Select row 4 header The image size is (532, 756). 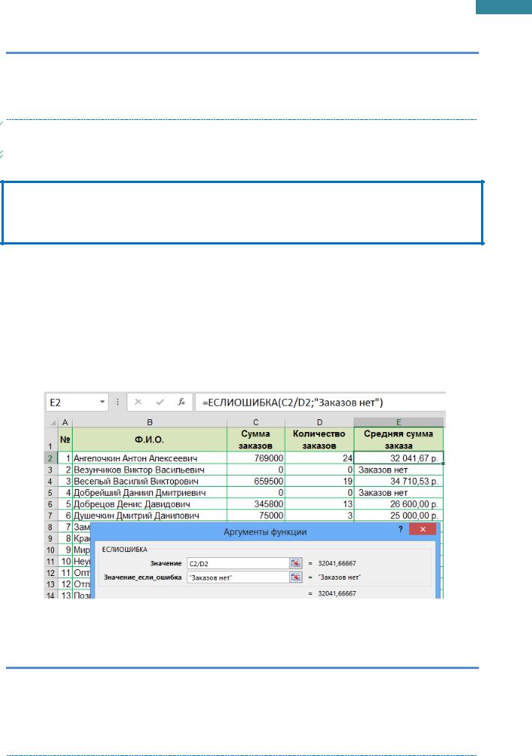pyautogui.click(x=49, y=481)
